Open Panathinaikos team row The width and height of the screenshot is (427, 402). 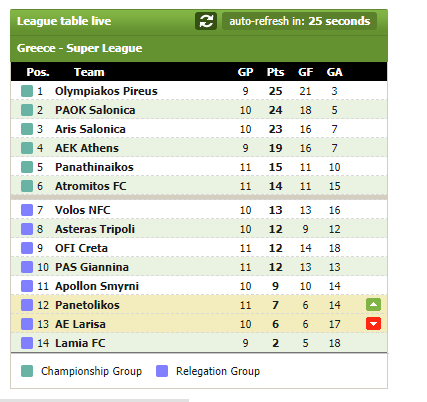tap(199, 167)
